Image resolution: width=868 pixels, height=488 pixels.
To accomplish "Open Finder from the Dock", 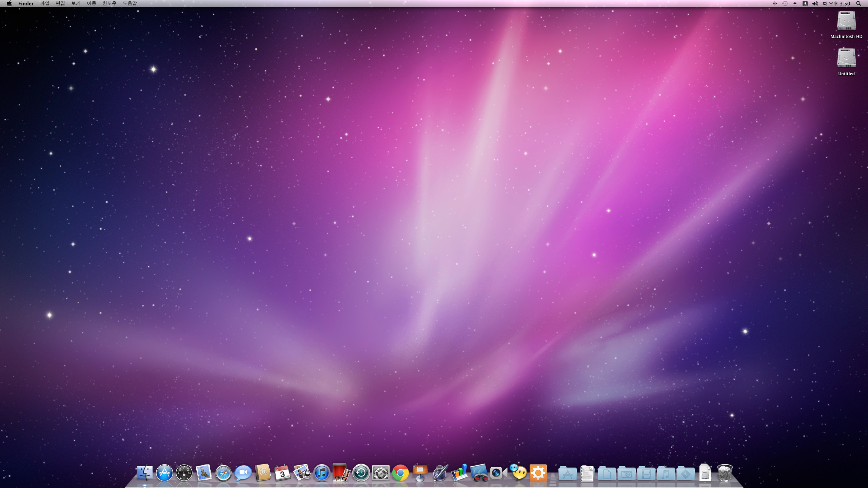I will click(144, 472).
